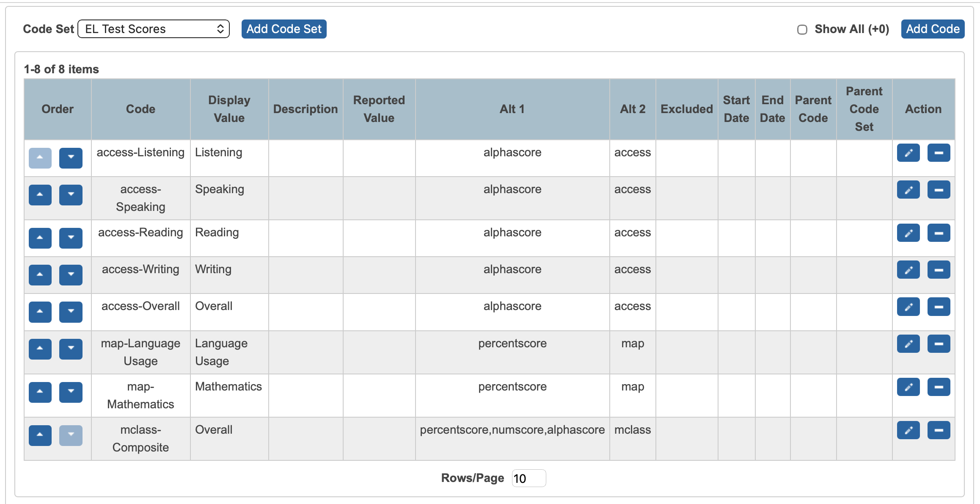Remove the map-Language Usage code
The height and width of the screenshot is (504, 980).
[x=939, y=344]
